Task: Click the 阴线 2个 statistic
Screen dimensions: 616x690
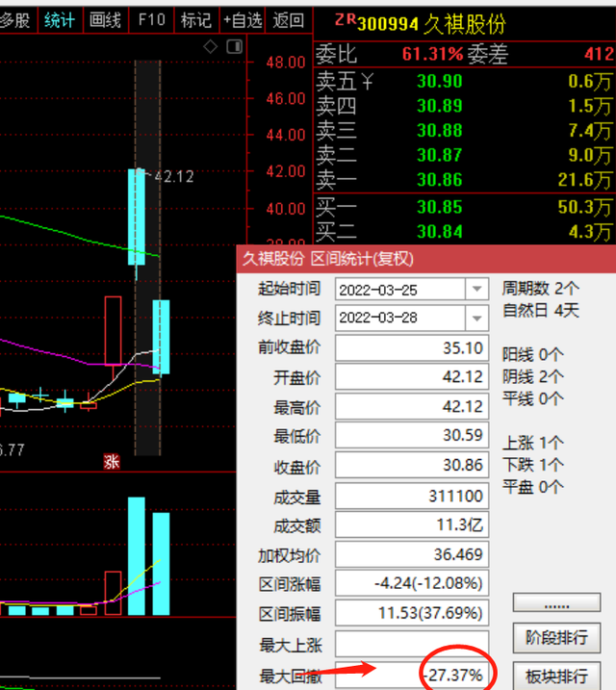Action: point(533,376)
